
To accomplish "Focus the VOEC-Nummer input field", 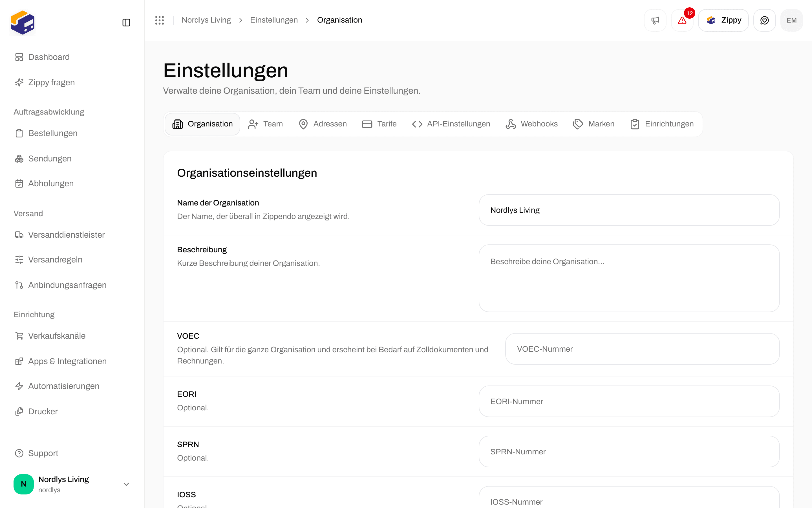I will pos(642,349).
